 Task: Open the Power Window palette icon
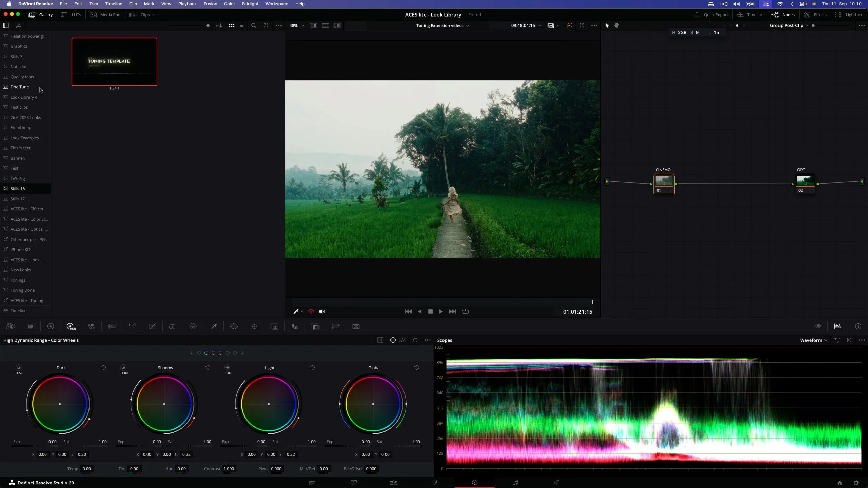click(x=234, y=326)
